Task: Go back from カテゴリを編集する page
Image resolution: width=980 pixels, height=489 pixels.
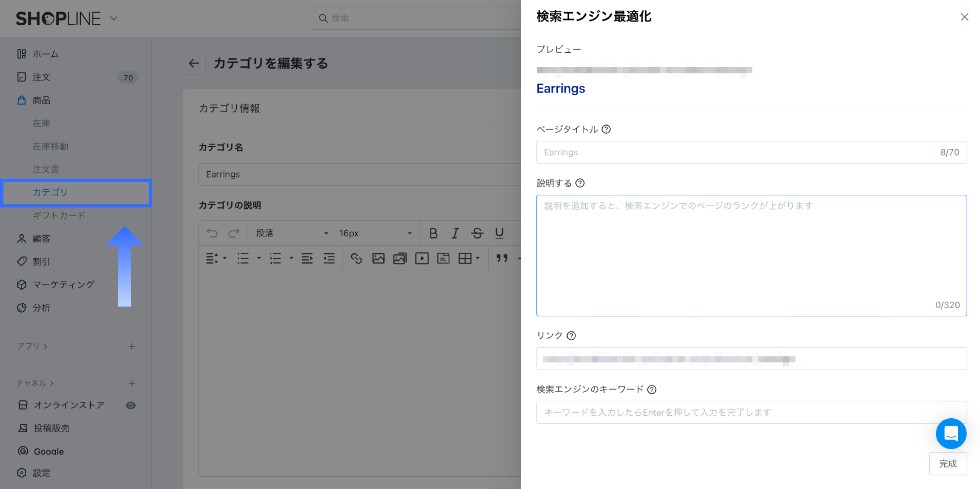Action: pos(194,63)
